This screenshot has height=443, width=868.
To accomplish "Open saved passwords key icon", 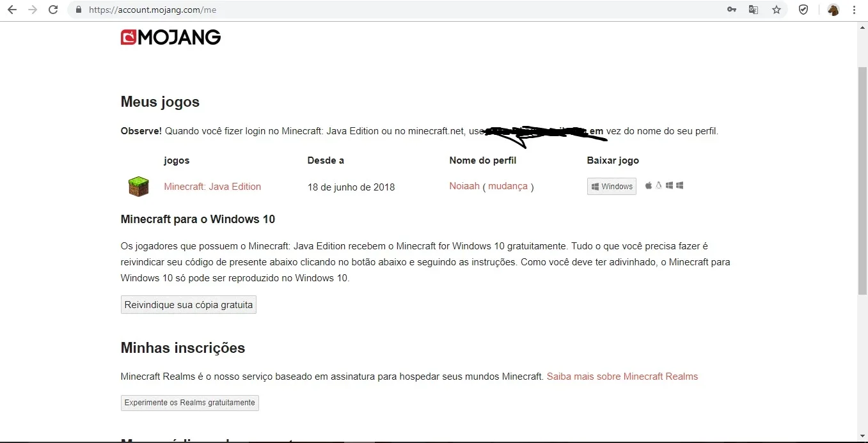I will (x=732, y=10).
